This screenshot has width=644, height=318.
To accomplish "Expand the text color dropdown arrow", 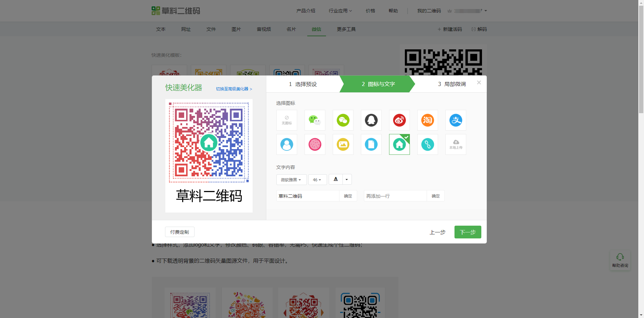I will [347, 179].
